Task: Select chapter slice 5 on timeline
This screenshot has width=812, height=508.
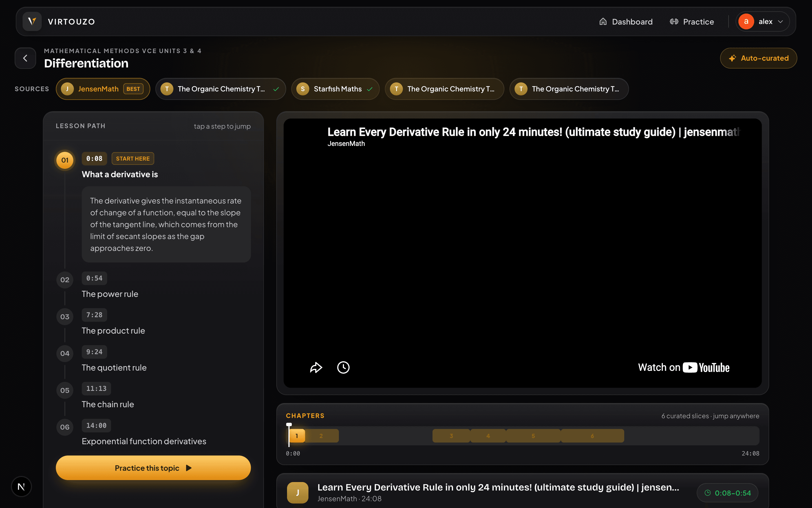Action: [533, 436]
